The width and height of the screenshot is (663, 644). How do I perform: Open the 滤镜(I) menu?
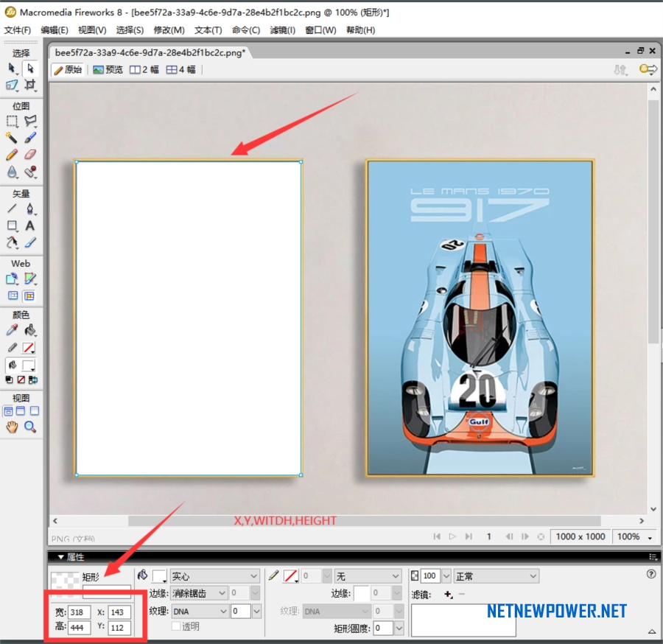pos(282,30)
